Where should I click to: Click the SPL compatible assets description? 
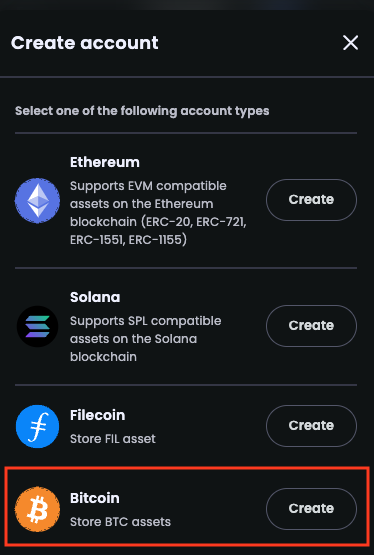[146, 339]
